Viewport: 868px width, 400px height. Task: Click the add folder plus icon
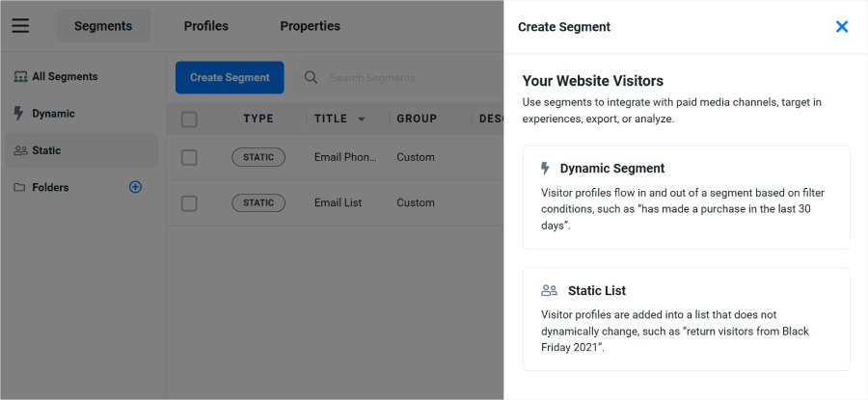135,187
